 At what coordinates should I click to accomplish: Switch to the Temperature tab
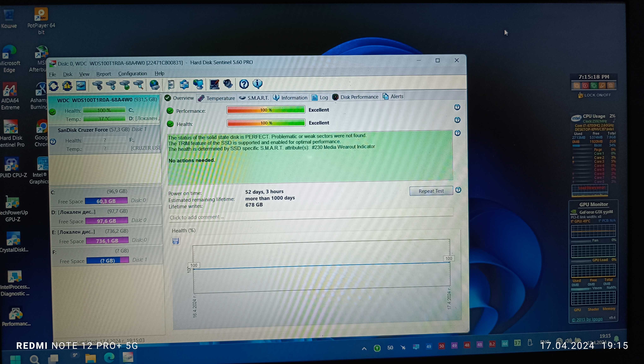[x=217, y=98]
